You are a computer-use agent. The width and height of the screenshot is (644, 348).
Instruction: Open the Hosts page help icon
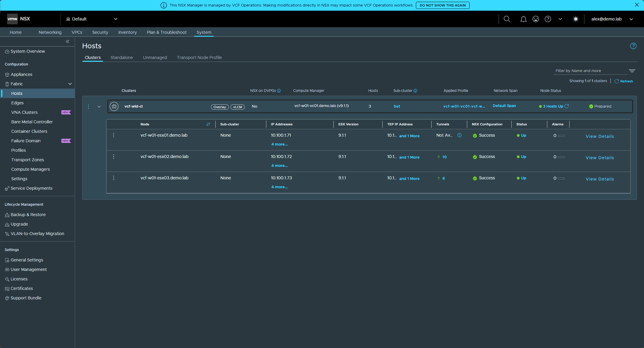[x=633, y=46]
